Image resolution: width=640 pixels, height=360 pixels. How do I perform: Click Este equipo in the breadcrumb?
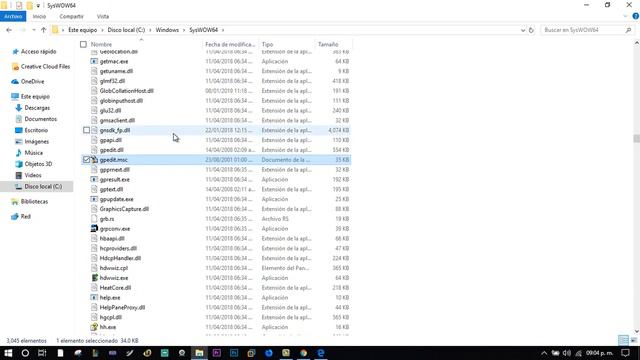(x=82, y=30)
